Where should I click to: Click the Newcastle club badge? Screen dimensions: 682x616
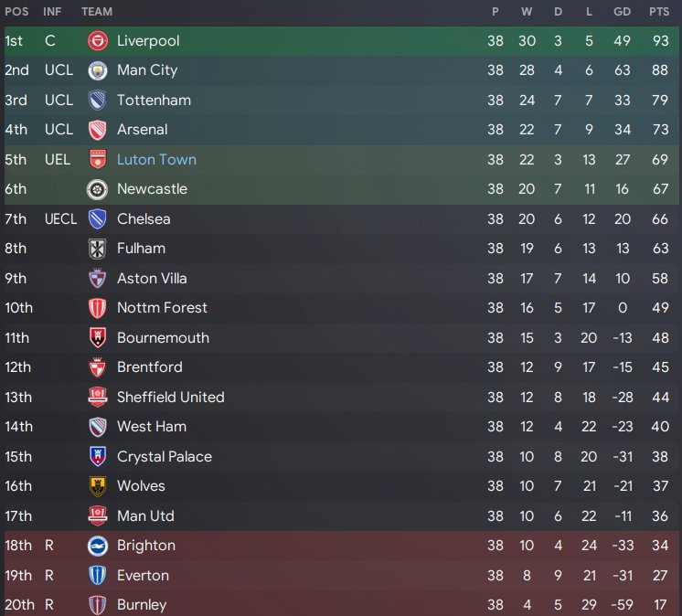click(x=98, y=189)
